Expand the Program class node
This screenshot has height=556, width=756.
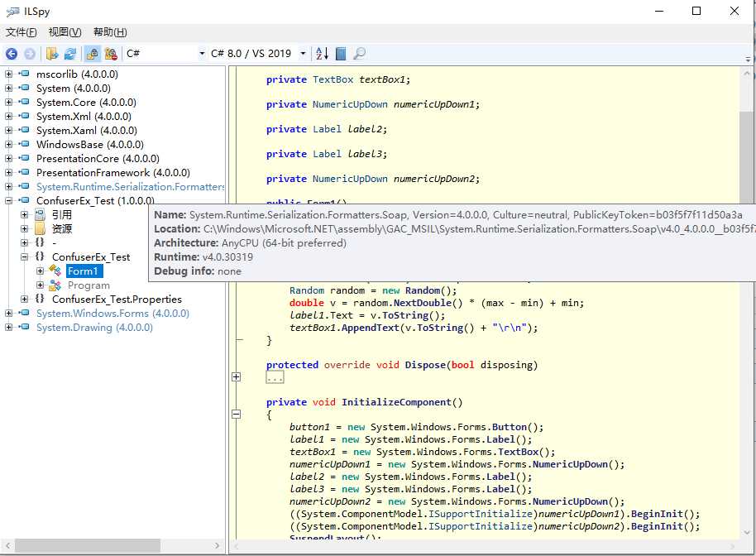click(x=41, y=285)
